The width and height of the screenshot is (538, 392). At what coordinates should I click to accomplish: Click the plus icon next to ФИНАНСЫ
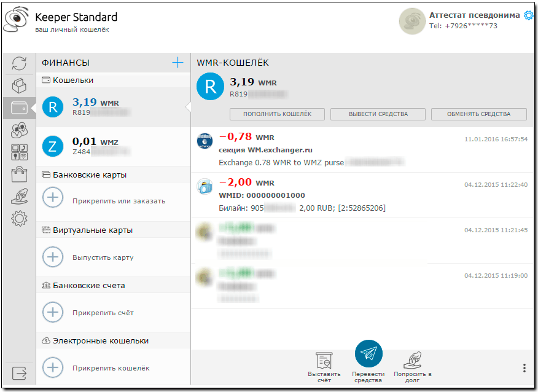(177, 62)
